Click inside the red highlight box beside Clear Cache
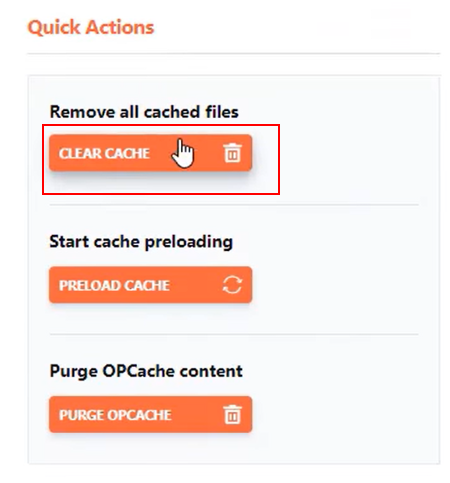The width and height of the screenshot is (450, 483). coord(266,159)
